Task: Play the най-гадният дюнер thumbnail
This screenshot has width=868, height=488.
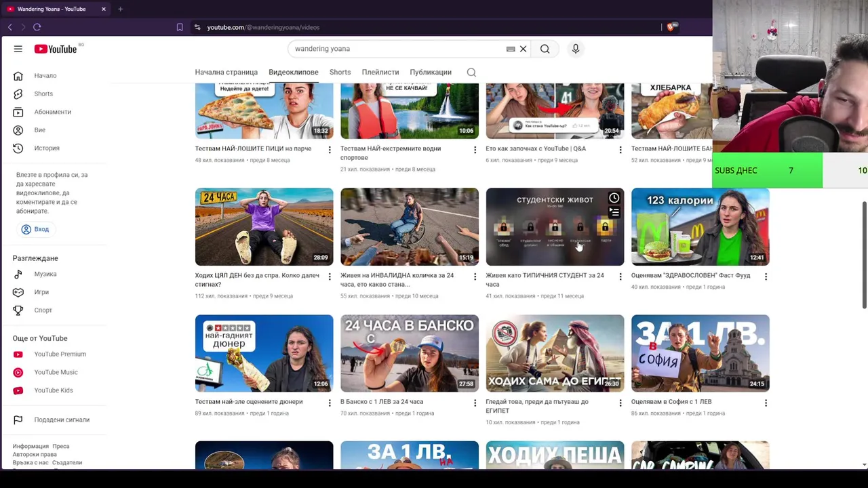Action: click(x=264, y=353)
